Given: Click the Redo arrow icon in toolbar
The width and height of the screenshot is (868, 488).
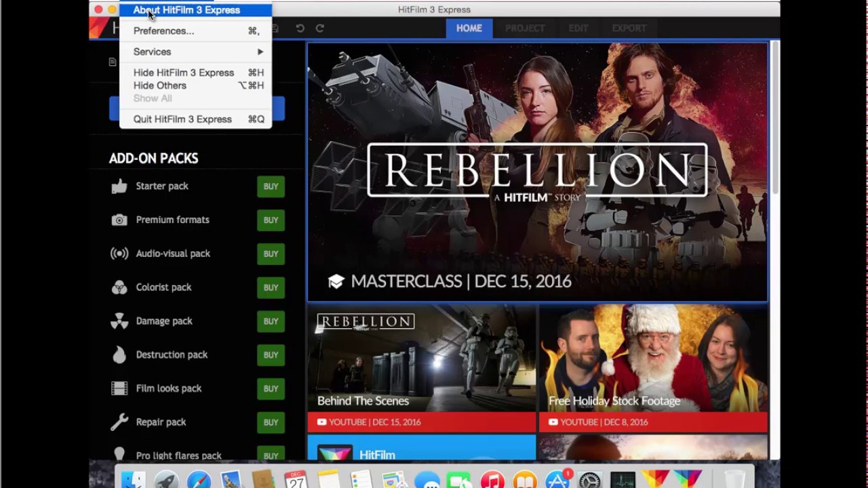Looking at the screenshot, I should click(x=320, y=28).
